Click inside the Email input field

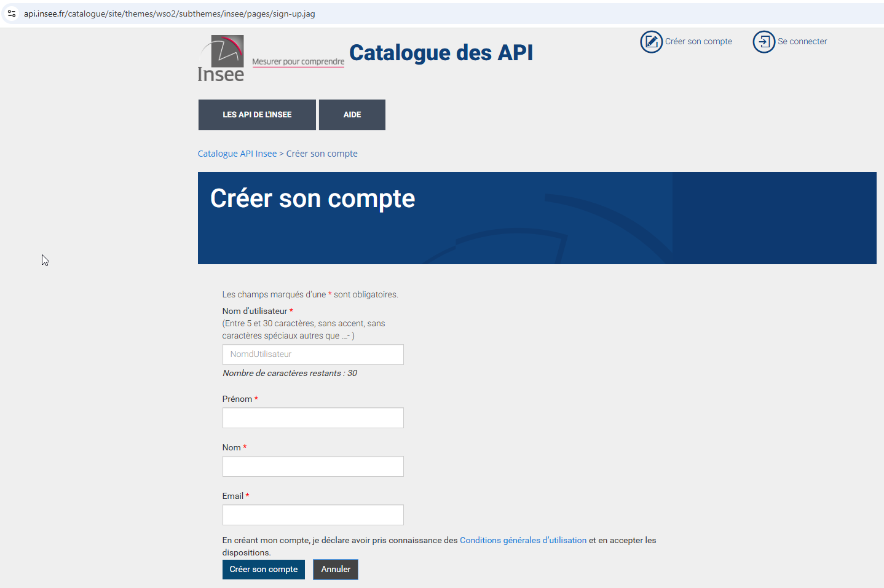(x=313, y=515)
